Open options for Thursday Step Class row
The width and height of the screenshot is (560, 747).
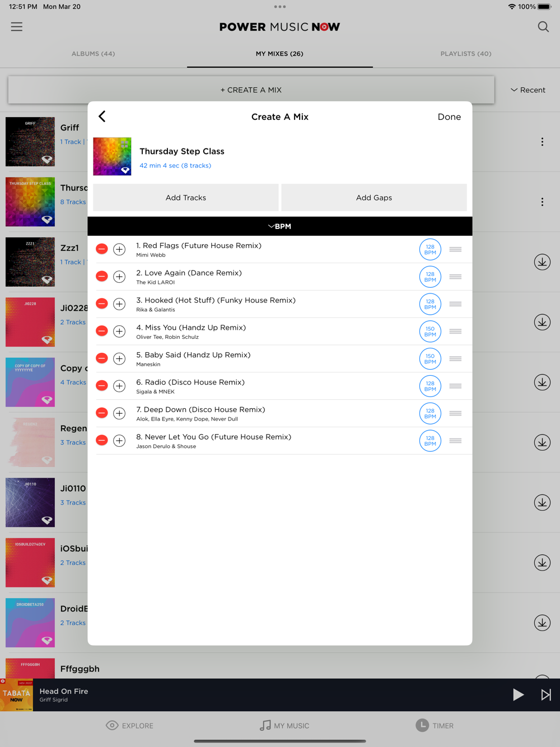[542, 202]
